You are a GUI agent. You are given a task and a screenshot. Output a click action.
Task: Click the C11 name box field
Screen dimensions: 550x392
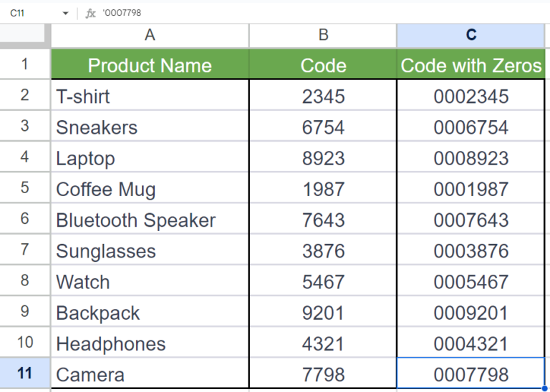[x=29, y=13]
